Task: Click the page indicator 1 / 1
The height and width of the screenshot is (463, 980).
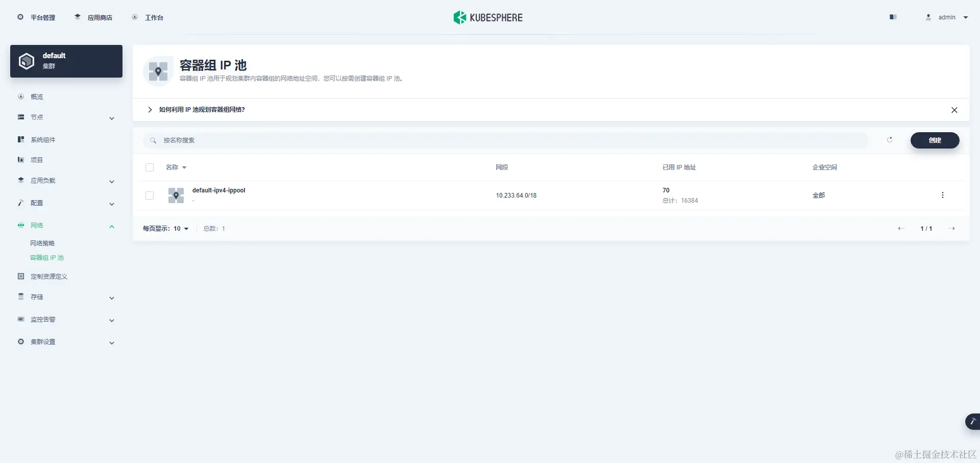Action: 926,229
